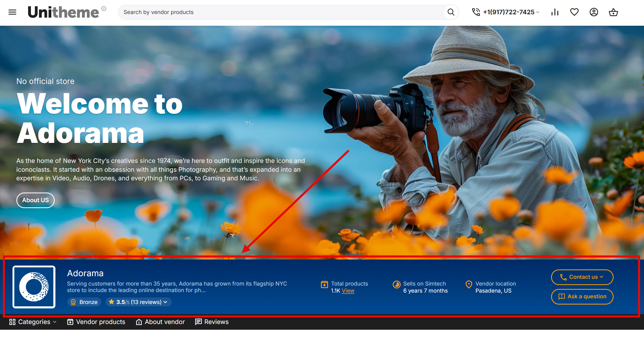The height and width of the screenshot is (337, 644).
Task: Click the star icon beside the rating
Action: [x=112, y=302]
